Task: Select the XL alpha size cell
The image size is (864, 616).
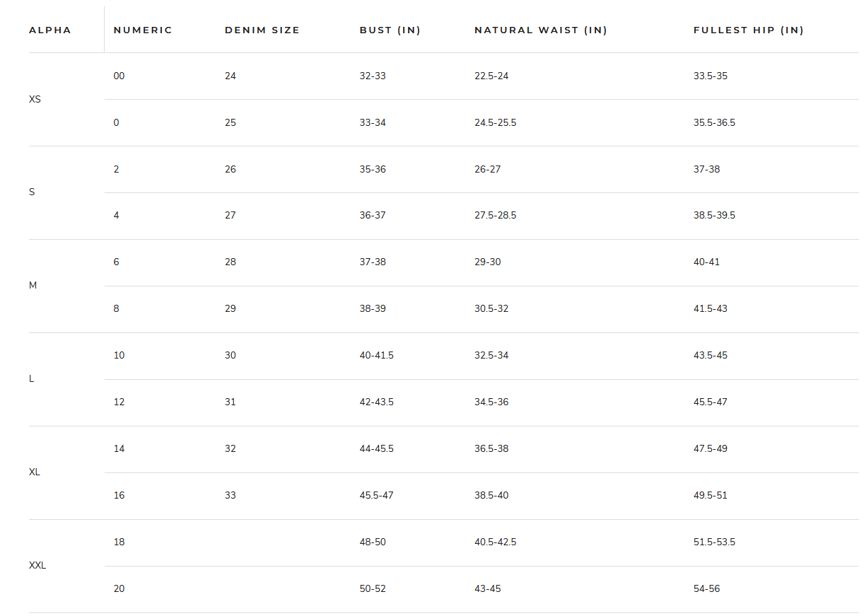Action: point(35,472)
